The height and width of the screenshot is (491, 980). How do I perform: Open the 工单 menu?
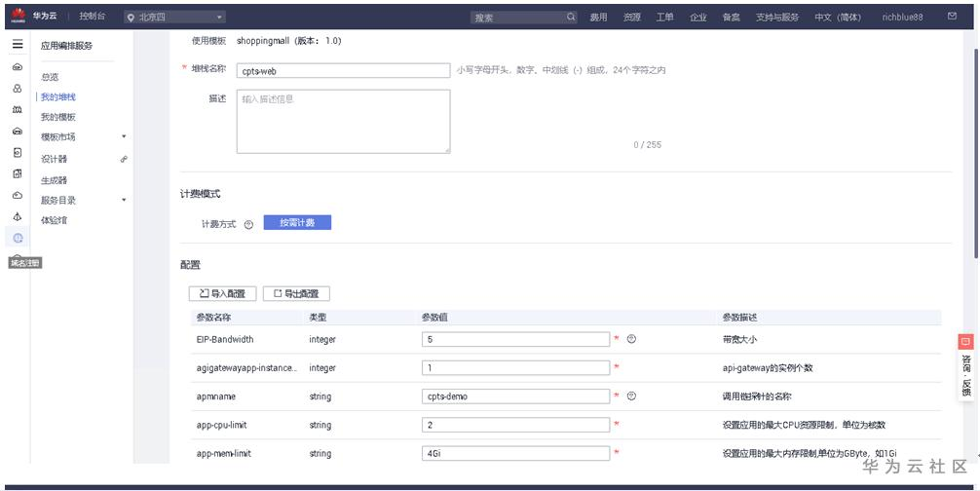(664, 18)
